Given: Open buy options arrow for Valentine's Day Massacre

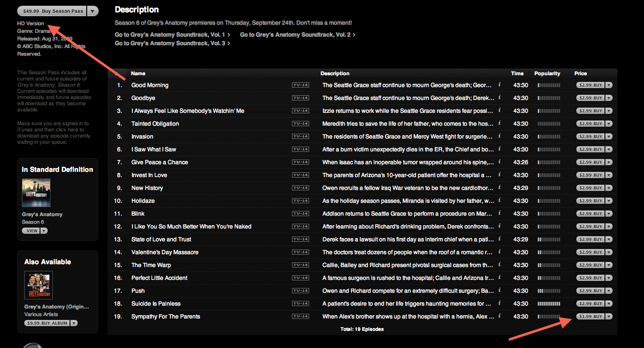Looking at the screenshot, I should 609,252.
